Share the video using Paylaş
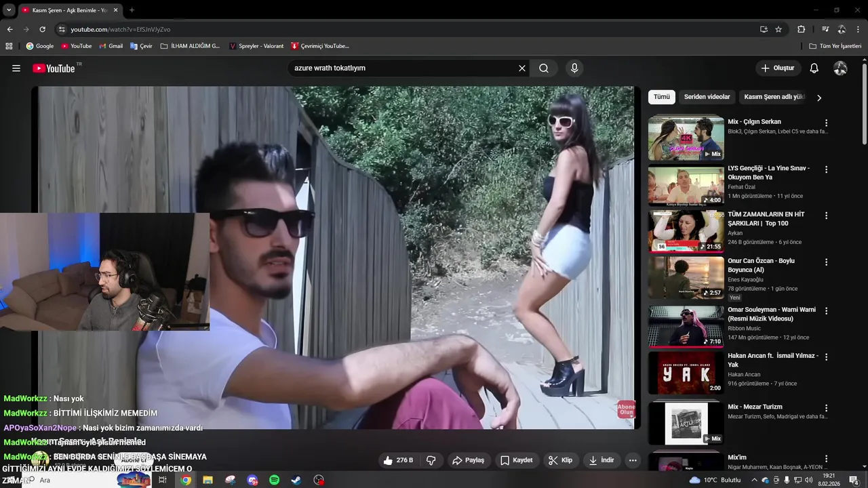Image resolution: width=868 pixels, height=488 pixels. pyautogui.click(x=469, y=460)
